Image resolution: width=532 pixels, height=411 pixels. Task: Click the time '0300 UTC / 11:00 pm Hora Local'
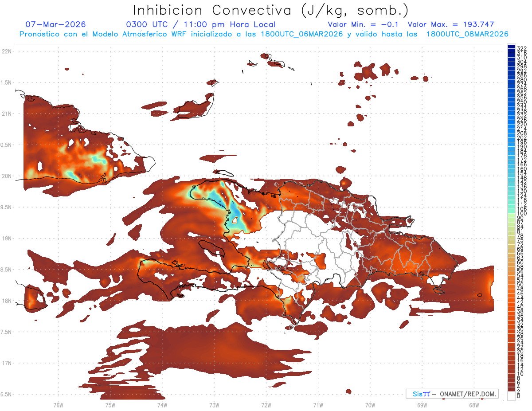click(x=201, y=24)
